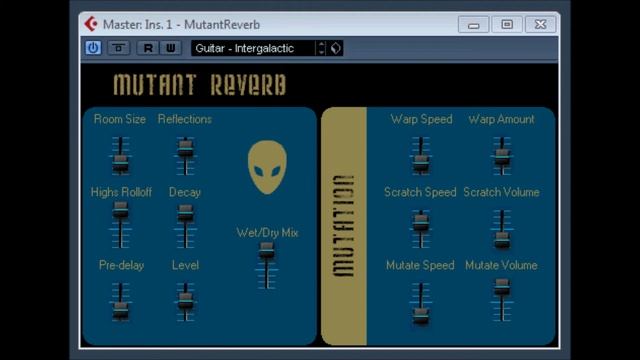Maximize the MutantReverb plugin window

tap(507, 24)
